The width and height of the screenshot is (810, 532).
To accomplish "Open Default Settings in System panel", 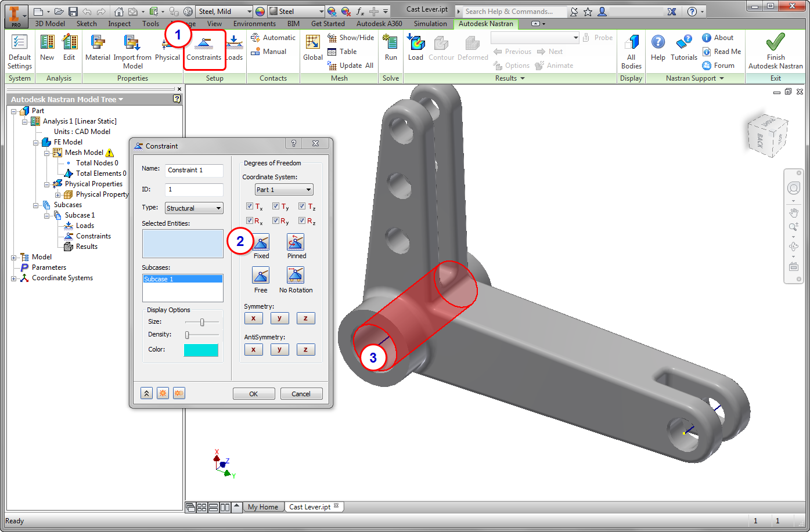I will (20, 51).
